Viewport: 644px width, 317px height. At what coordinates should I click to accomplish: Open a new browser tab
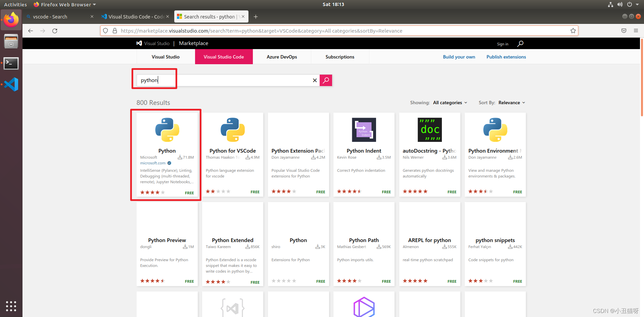tap(256, 16)
